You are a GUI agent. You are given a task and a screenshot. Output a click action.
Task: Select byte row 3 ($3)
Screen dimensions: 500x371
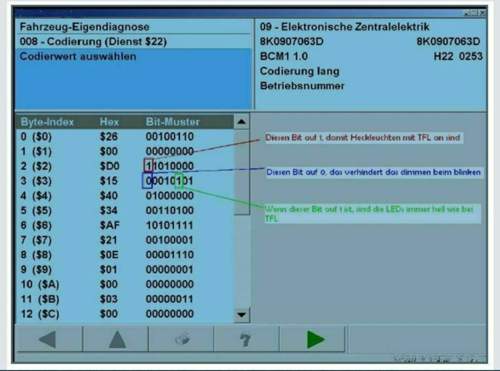click(x=125, y=181)
